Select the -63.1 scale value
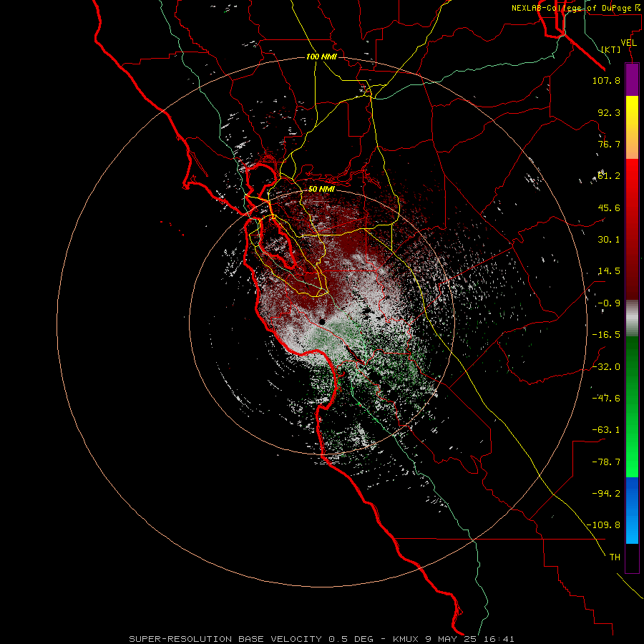Viewport: 644px width, 644px height. [606, 430]
